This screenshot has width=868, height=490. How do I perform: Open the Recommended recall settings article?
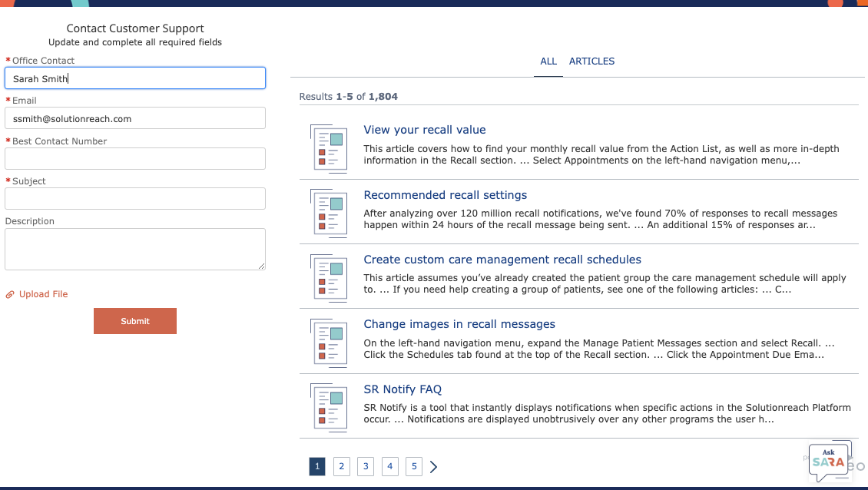pos(446,194)
